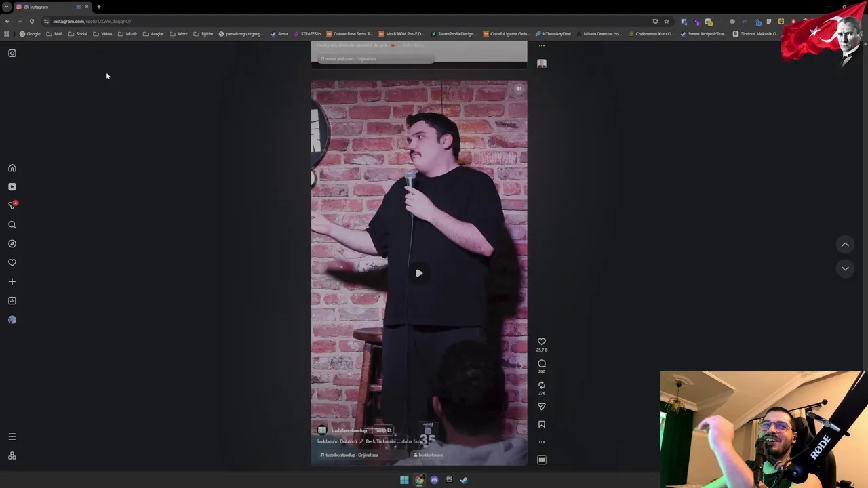Open dashboard insights icon in sidebar
The image size is (868, 488).
[12, 300]
